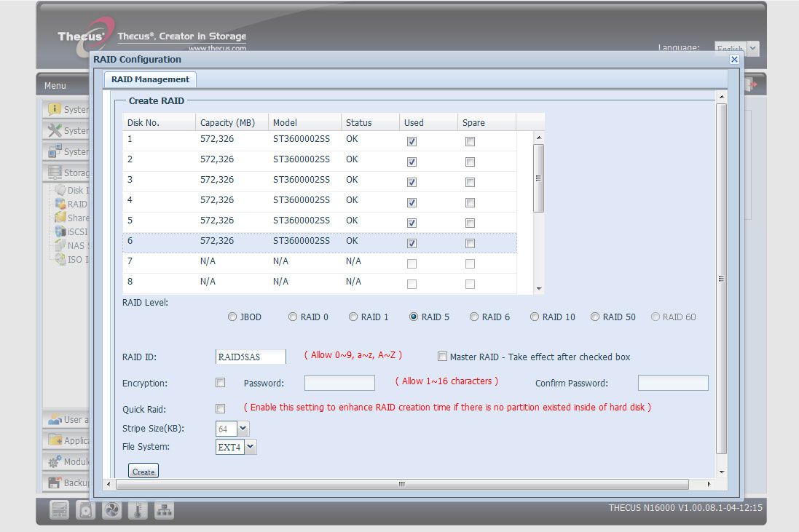799x532 pixels.
Task: Switch to the RAID Management tab
Action: 150,79
